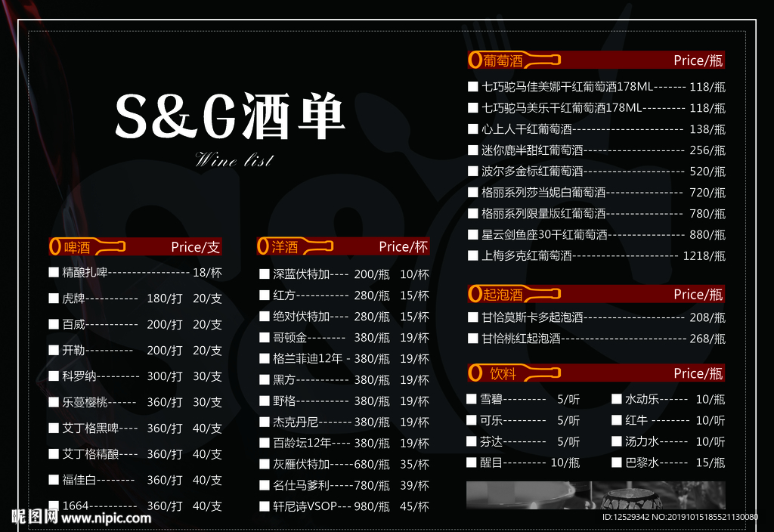Check the 深蓝伏特加 checkbox
This screenshot has height=532, width=774.
click(x=265, y=274)
